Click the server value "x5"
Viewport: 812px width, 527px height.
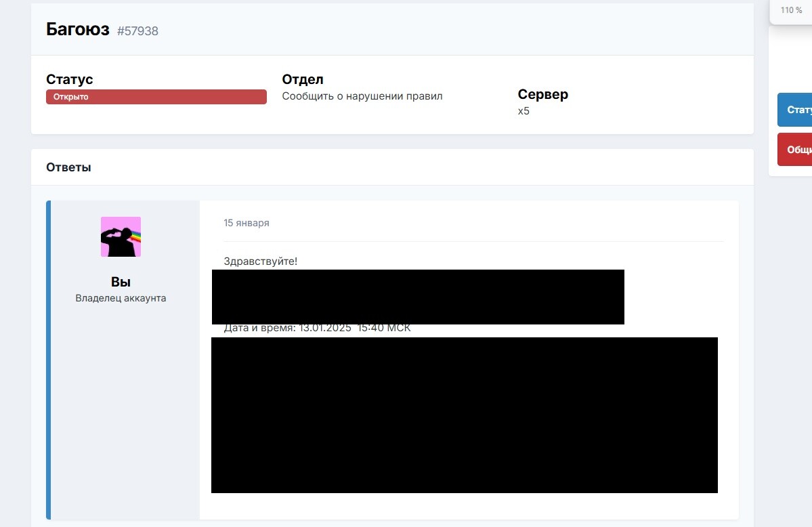point(523,111)
